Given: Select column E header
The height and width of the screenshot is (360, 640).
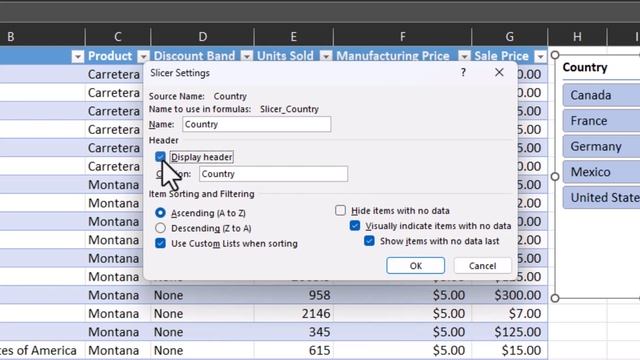Looking at the screenshot, I should [293, 37].
